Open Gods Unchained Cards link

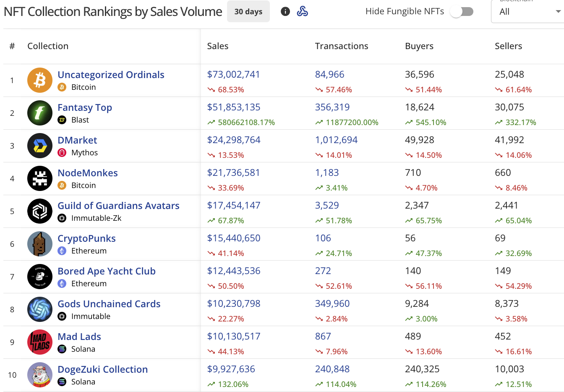click(109, 304)
